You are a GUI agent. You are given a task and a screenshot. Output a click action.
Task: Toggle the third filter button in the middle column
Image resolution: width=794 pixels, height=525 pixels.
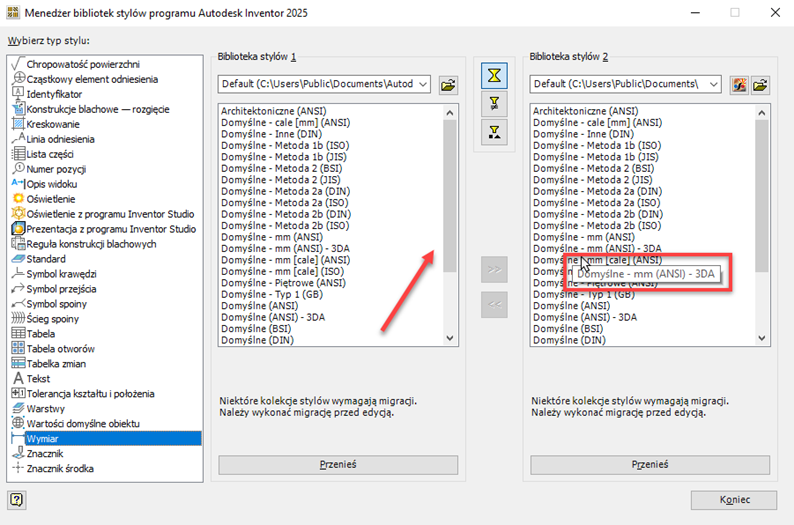494,133
